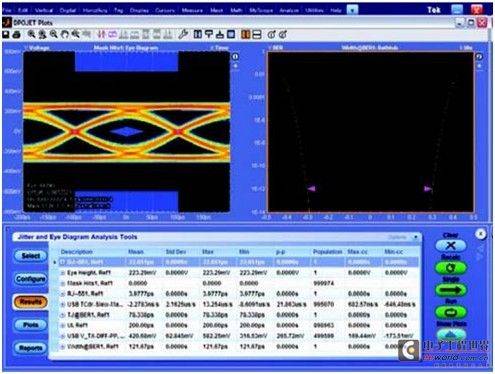Open the Analyze menu
The width and height of the screenshot is (495, 374).
click(289, 10)
